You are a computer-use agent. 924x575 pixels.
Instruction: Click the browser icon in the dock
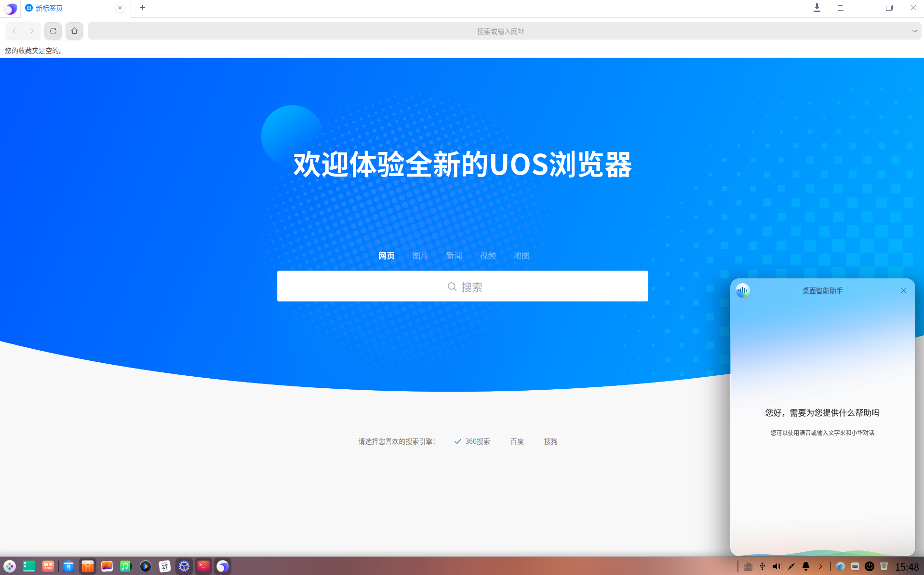tap(223, 566)
